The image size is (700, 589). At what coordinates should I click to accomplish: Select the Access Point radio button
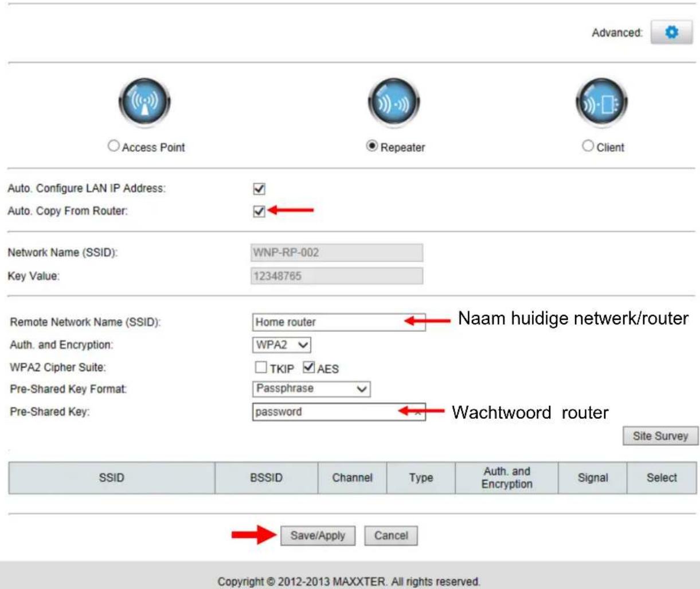114,146
